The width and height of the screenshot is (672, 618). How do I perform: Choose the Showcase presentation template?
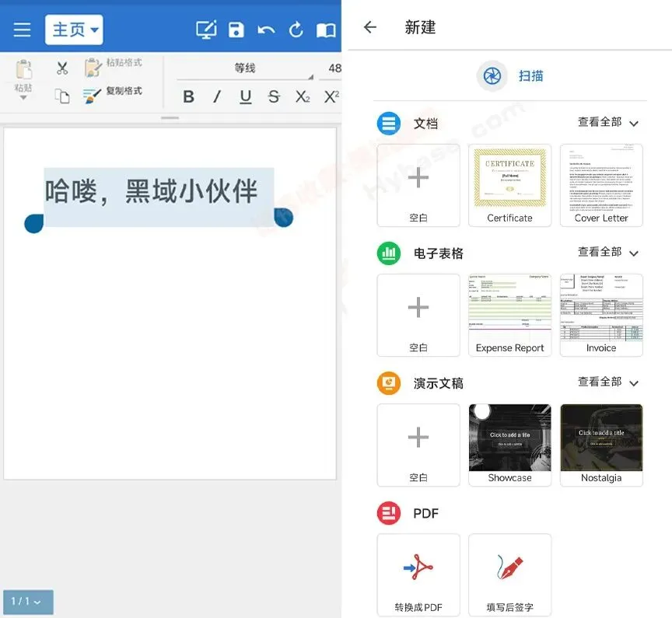509,445
